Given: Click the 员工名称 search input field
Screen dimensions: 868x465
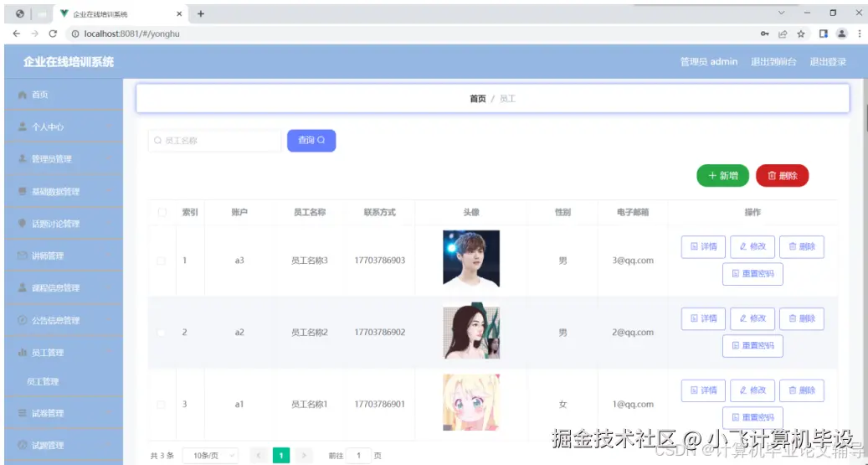Looking at the screenshot, I should click(215, 141).
